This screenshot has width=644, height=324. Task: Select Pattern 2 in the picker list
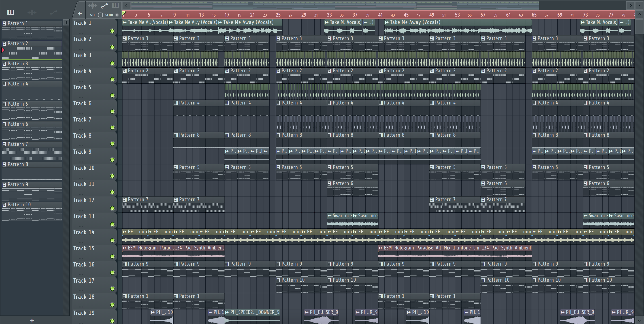point(32,50)
